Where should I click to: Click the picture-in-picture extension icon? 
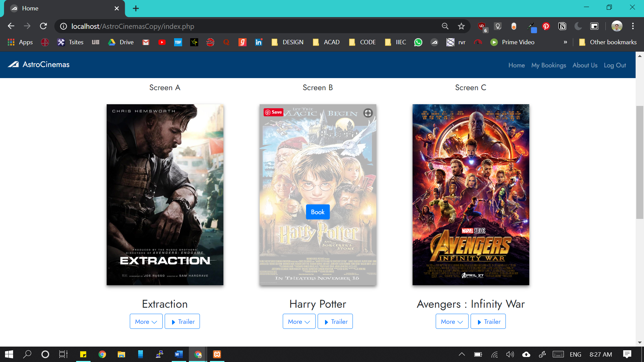(594, 26)
